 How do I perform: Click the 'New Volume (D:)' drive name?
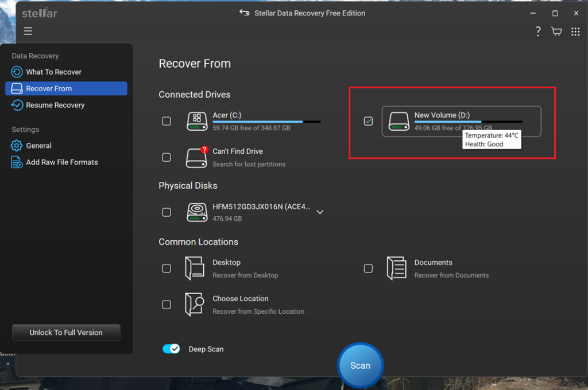click(442, 115)
